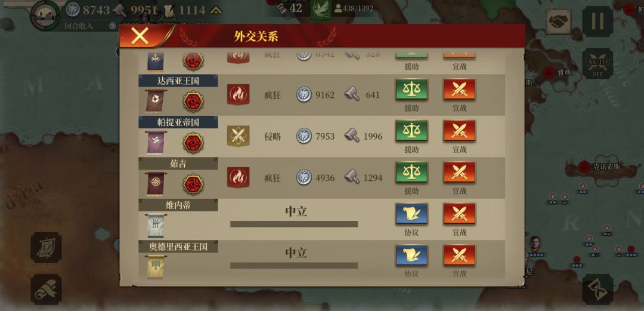Close the 外交关系 diplomacy panel
The width and height of the screenshot is (644, 311).
pos(140,36)
